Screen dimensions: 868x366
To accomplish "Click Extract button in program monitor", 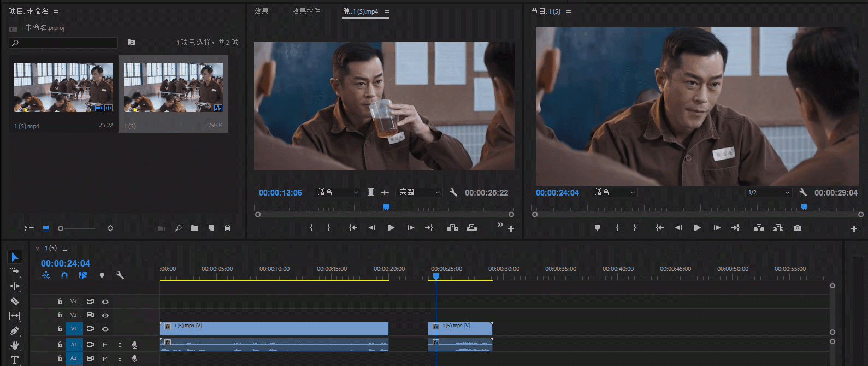I will pos(778,228).
